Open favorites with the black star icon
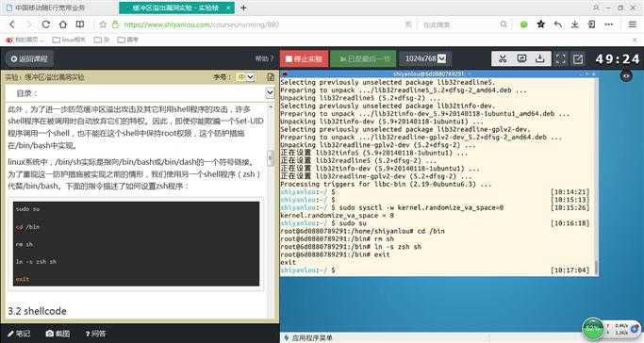Viewport: 644px width, 343px height. coord(541,24)
